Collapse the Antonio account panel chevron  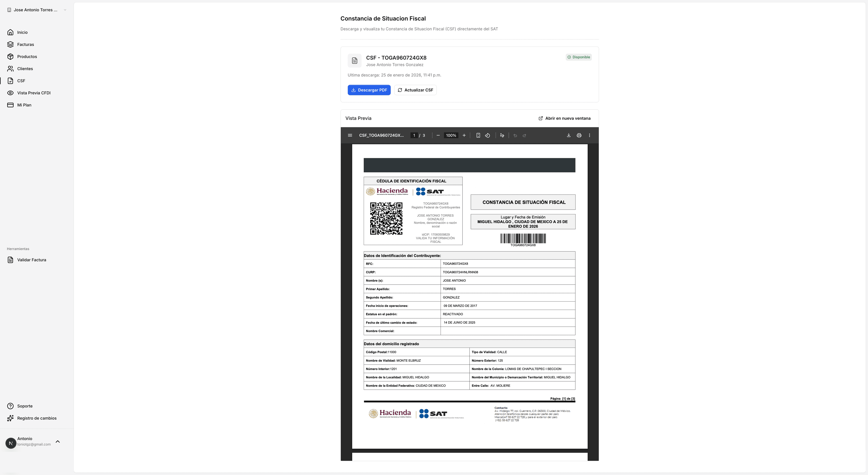click(58, 442)
